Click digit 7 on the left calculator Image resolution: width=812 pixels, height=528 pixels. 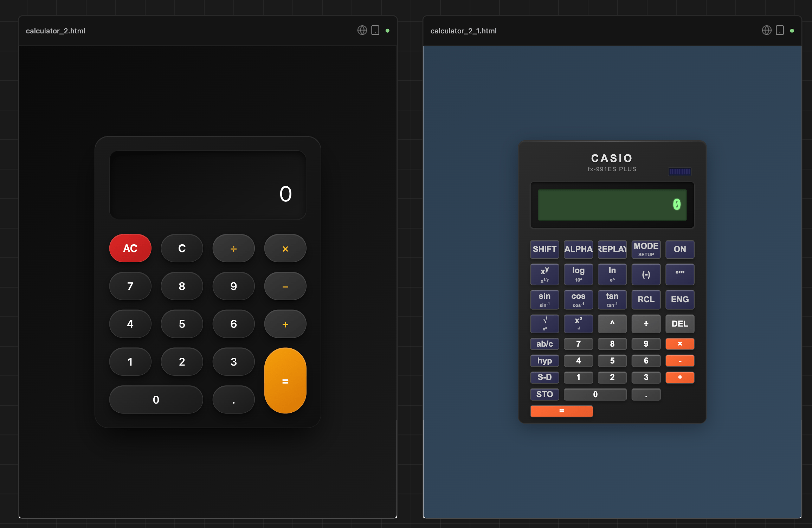point(130,286)
